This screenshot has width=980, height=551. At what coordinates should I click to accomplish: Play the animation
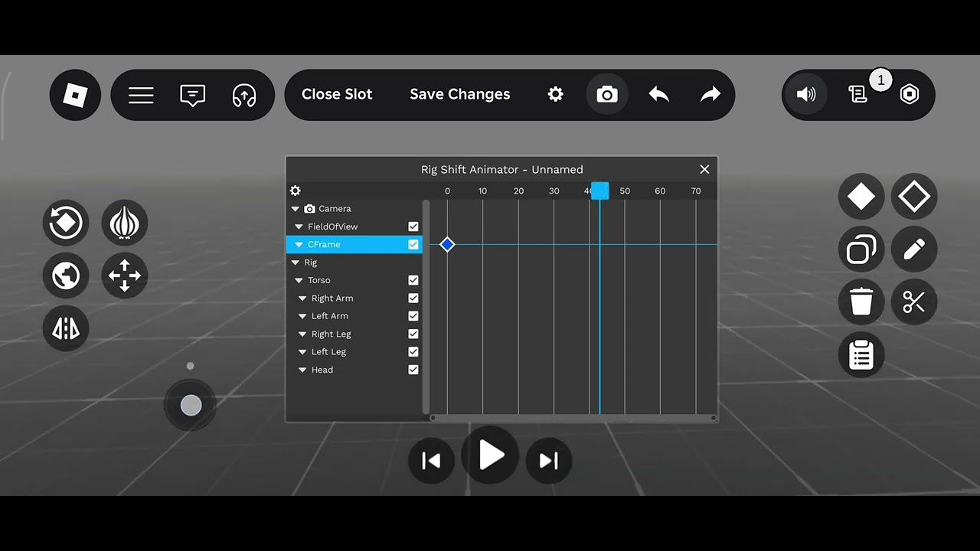pyautogui.click(x=490, y=456)
